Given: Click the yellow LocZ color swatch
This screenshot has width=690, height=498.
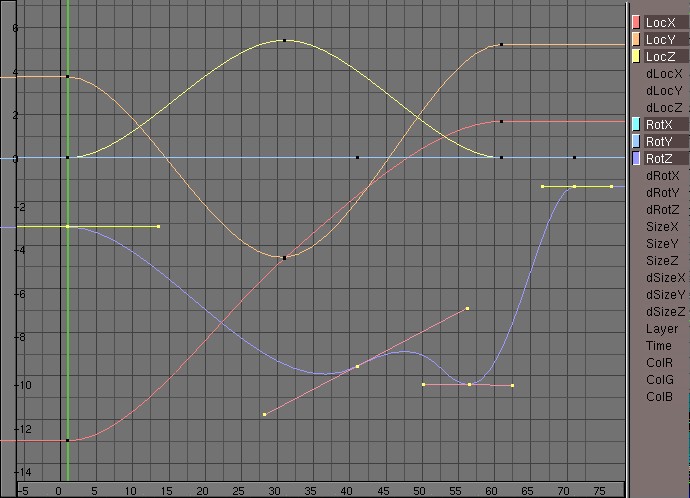Looking at the screenshot, I should (x=636, y=56).
